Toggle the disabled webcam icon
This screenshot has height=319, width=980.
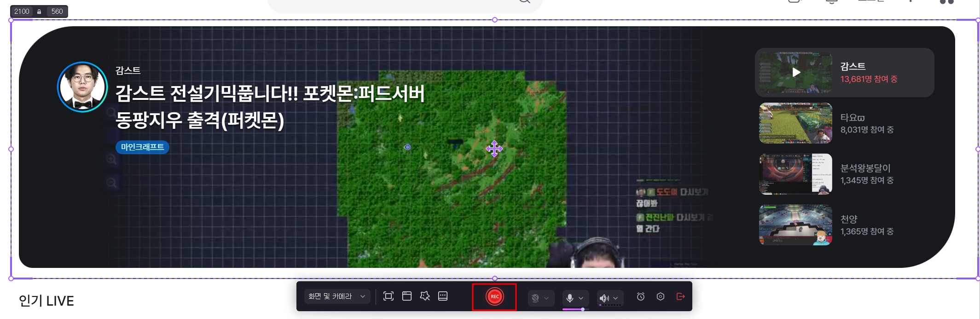point(535,298)
